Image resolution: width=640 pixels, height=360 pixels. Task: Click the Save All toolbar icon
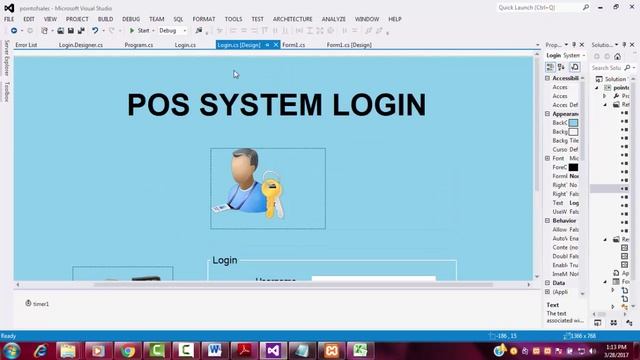tap(81, 31)
